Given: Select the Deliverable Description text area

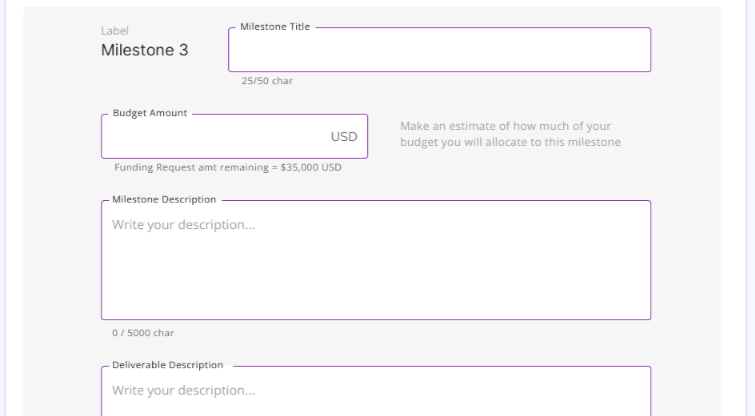Looking at the screenshot, I should (375, 397).
